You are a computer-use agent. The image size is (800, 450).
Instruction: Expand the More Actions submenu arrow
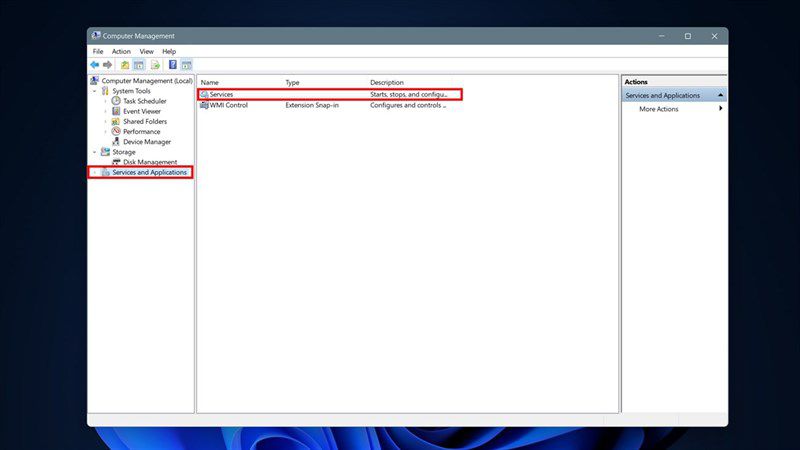coord(720,109)
